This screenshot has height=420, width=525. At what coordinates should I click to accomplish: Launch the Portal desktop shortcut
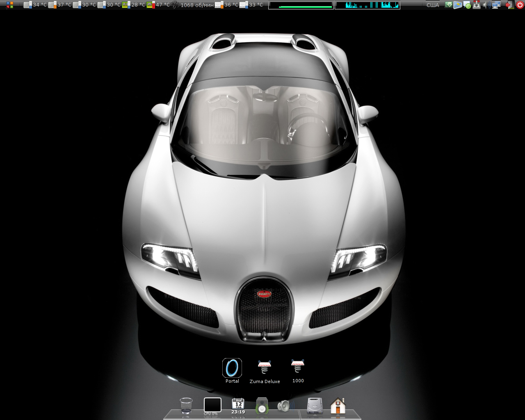[232, 371]
